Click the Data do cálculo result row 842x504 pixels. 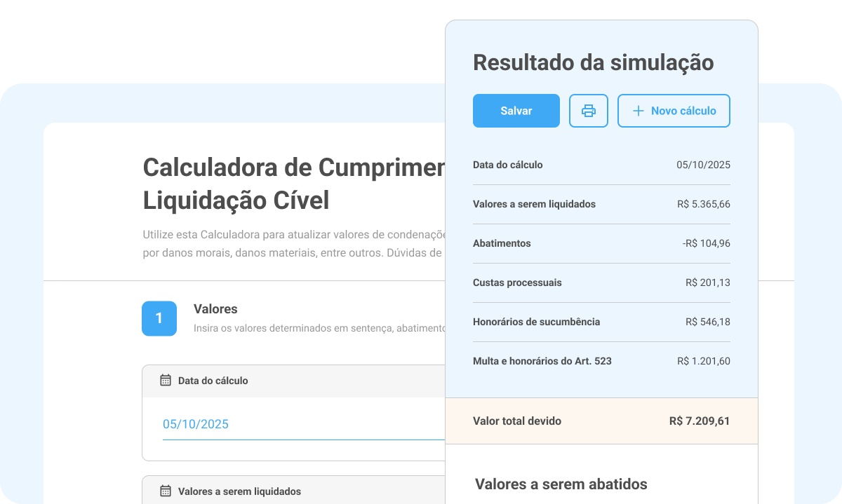tap(601, 165)
